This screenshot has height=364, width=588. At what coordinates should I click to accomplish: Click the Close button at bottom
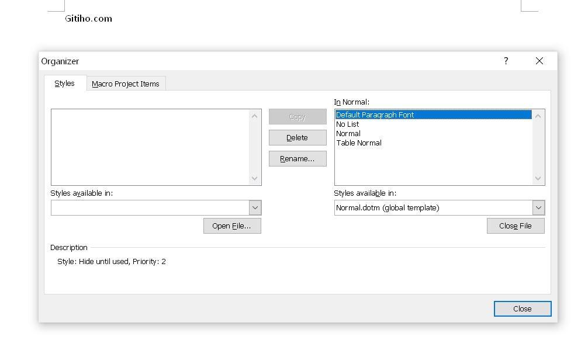522,308
